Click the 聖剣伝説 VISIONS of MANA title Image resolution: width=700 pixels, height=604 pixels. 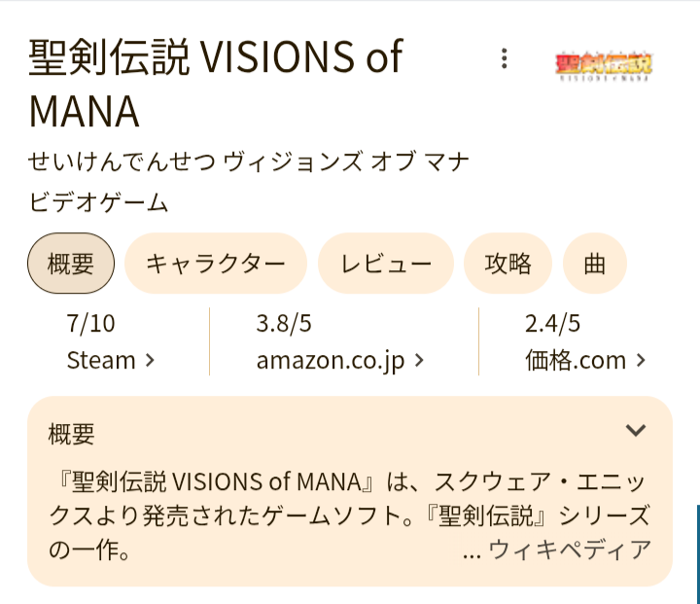(x=215, y=85)
